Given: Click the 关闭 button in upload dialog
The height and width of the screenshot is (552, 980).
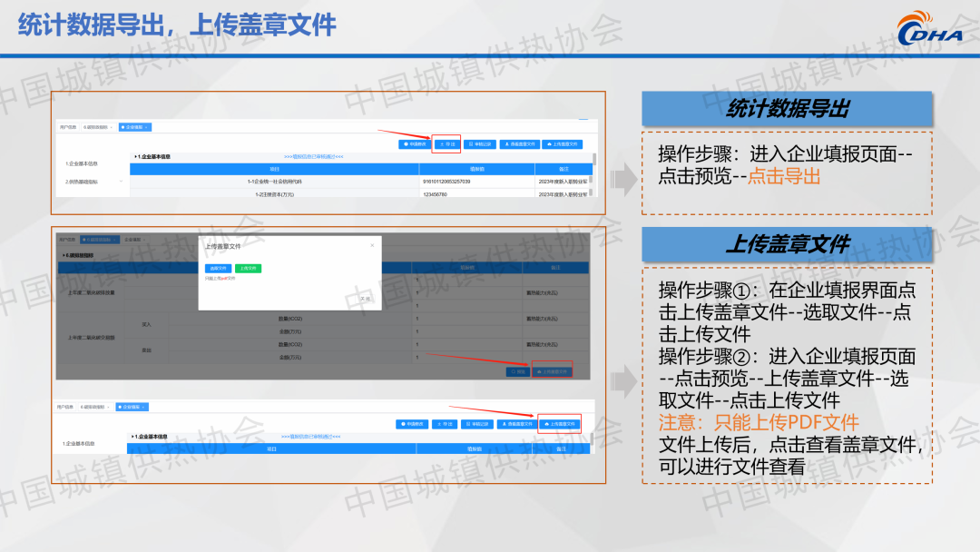Looking at the screenshot, I should [x=365, y=298].
